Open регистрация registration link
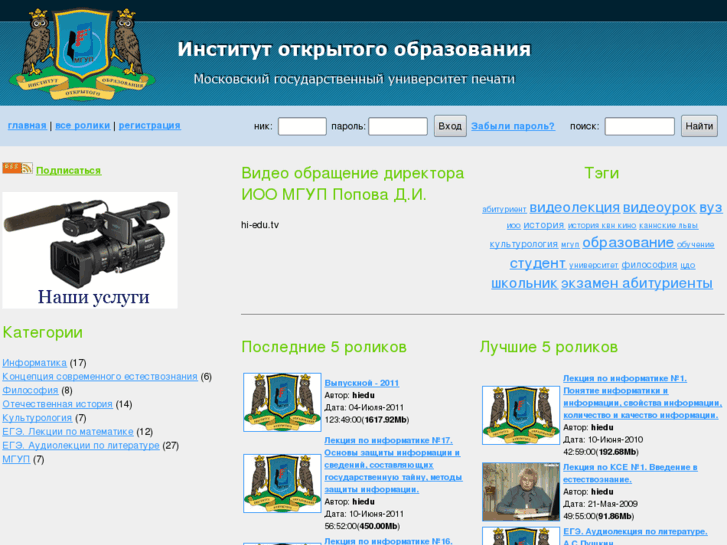727x545 pixels. coord(150,125)
